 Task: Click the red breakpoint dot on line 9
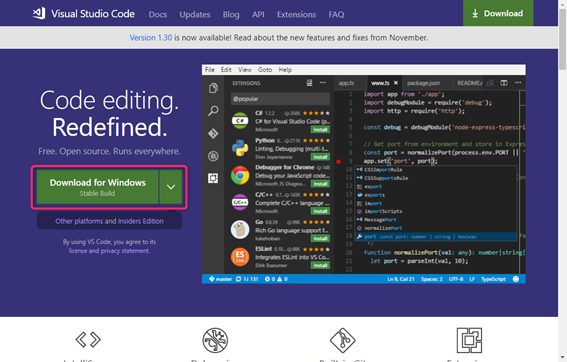pyautogui.click(x=338, y=162)
